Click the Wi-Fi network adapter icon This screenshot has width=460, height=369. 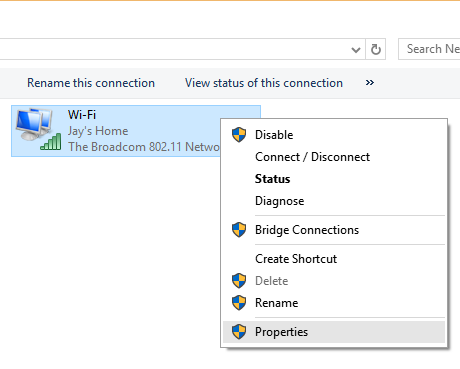coord(38,129)
